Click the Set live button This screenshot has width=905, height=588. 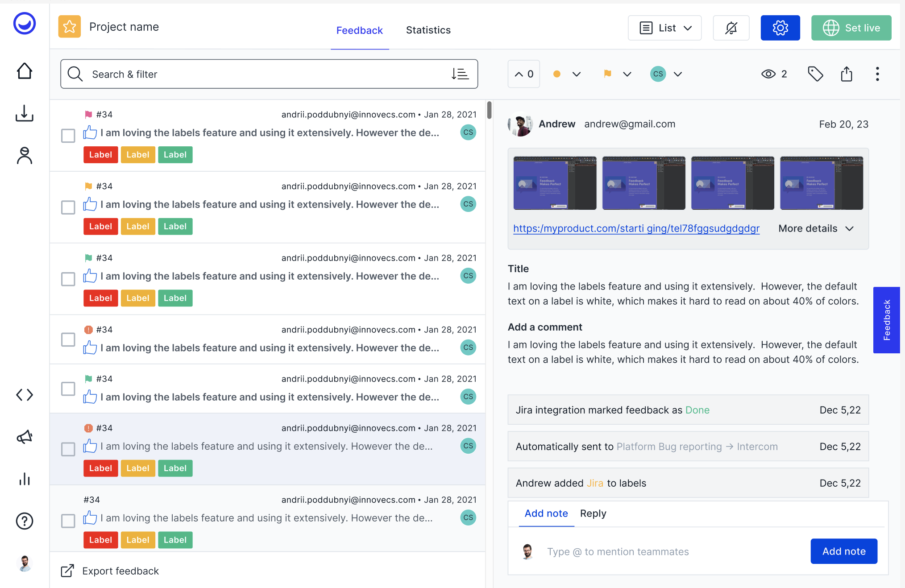851,28
